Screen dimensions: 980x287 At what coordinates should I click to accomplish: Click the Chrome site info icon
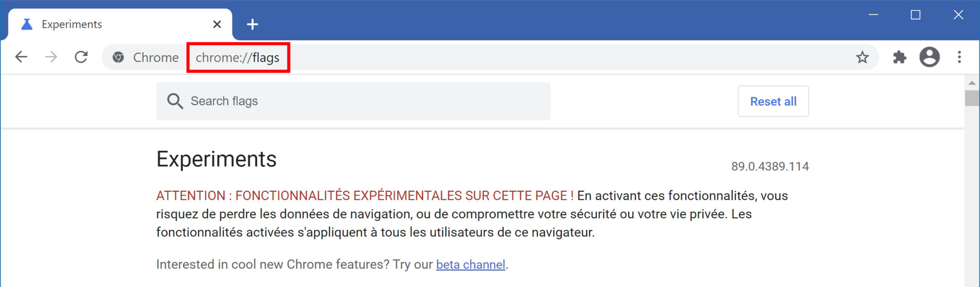point(117,57)
